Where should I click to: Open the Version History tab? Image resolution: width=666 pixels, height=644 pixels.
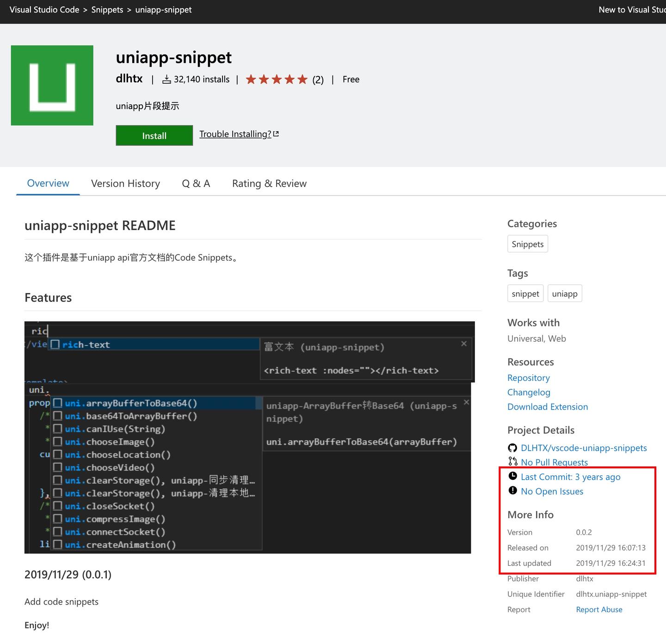[125, 184]
